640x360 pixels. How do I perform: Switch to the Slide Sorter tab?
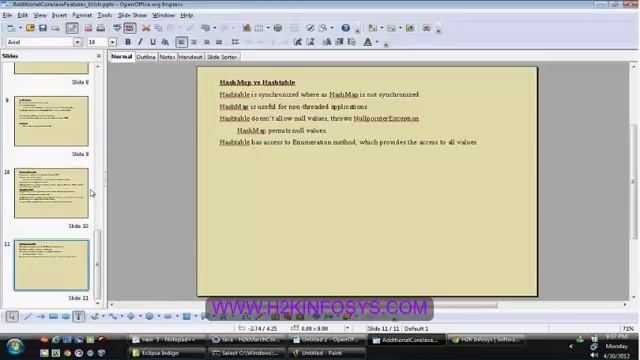tap(222, 57)
